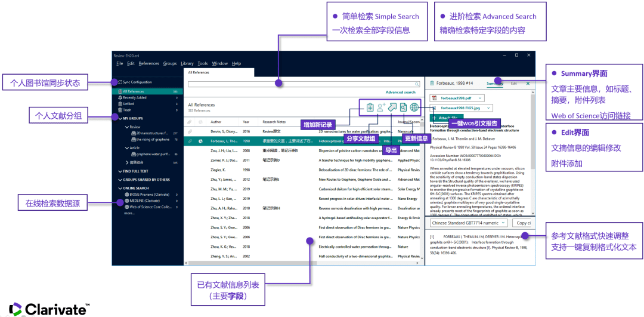
Task: Collapse the ONLINE SEARCH section
Action: click(120, 188)
